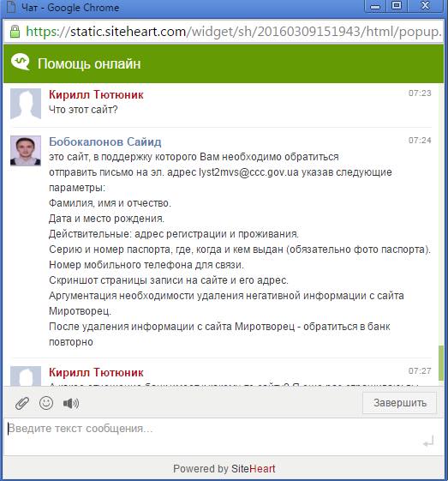
Task: Click the SiteHeart chat bubble logo
Action: pos(21,63)
